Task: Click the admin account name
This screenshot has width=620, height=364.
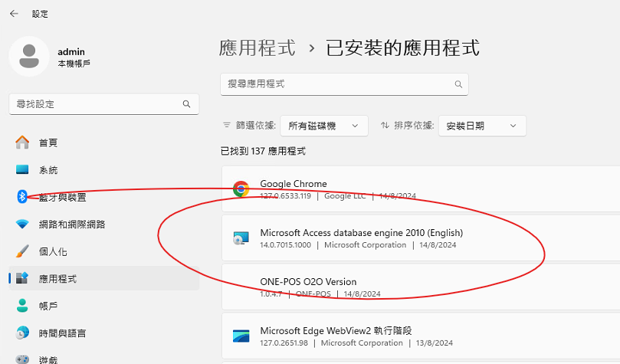Action: 71,52
